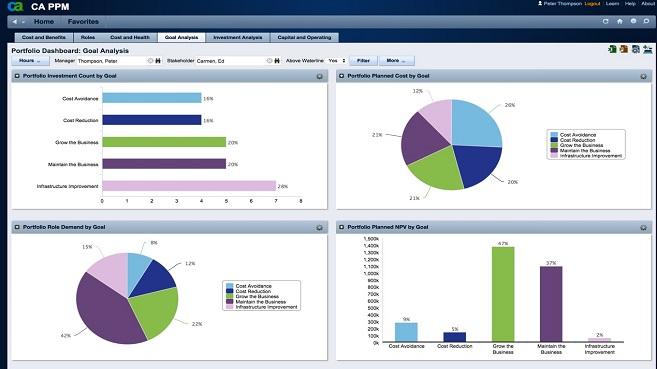Clear the Manager field with its round icon

(150, 61)
